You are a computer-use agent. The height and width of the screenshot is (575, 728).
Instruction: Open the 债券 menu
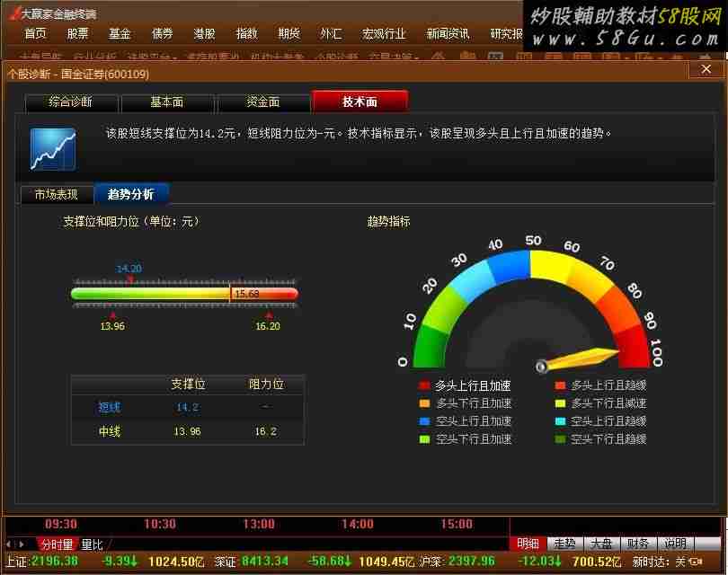coord(162,33)
